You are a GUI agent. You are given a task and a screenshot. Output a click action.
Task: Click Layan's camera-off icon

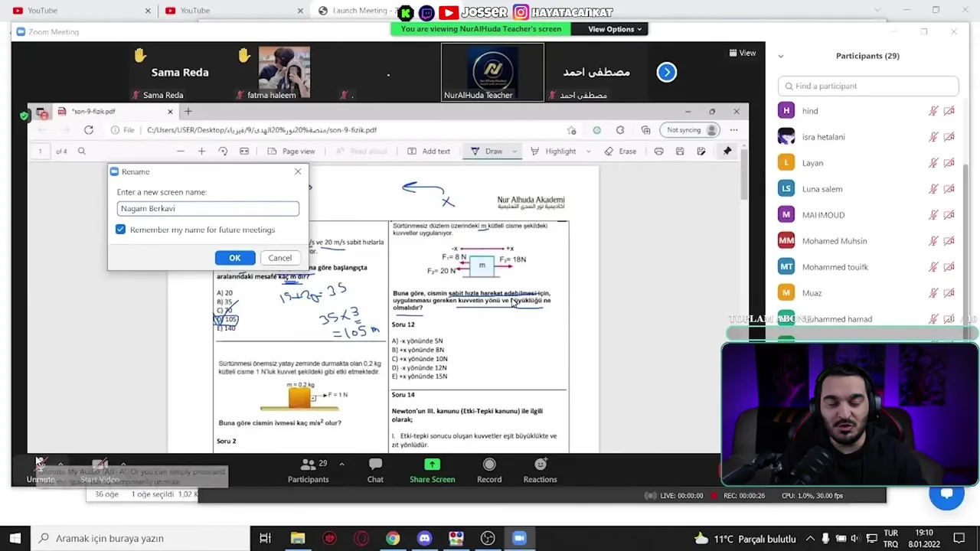pyautogui.click(x=949, y=163)
